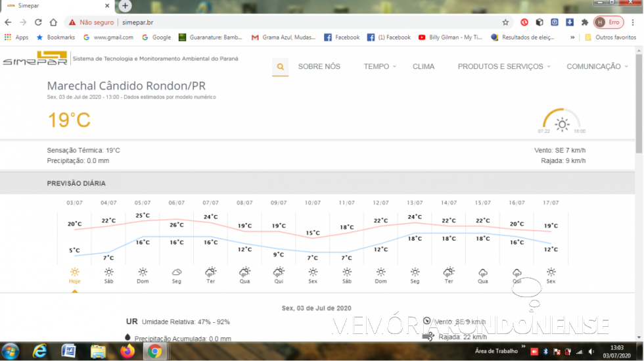Open the Outros favoritos bookmarks folder
The width and height of the screenshot is (644, 361).
(610, 37)
